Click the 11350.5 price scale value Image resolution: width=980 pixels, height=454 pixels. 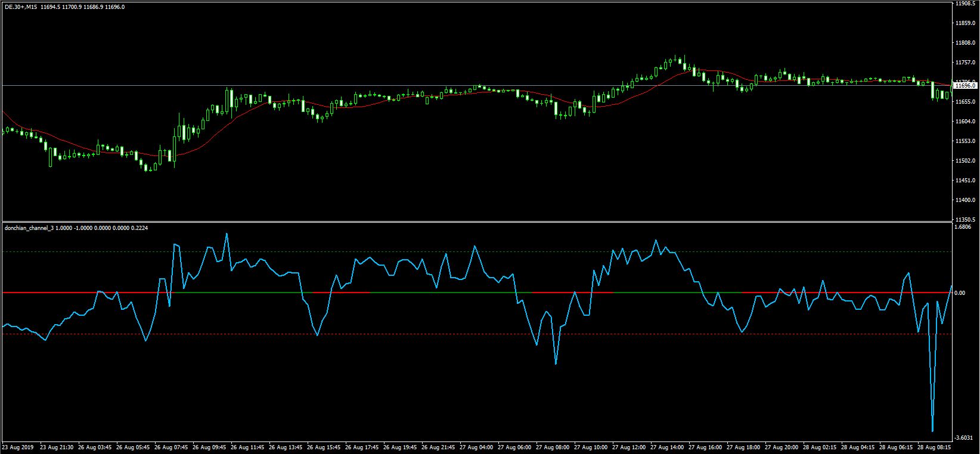(965, 219)
